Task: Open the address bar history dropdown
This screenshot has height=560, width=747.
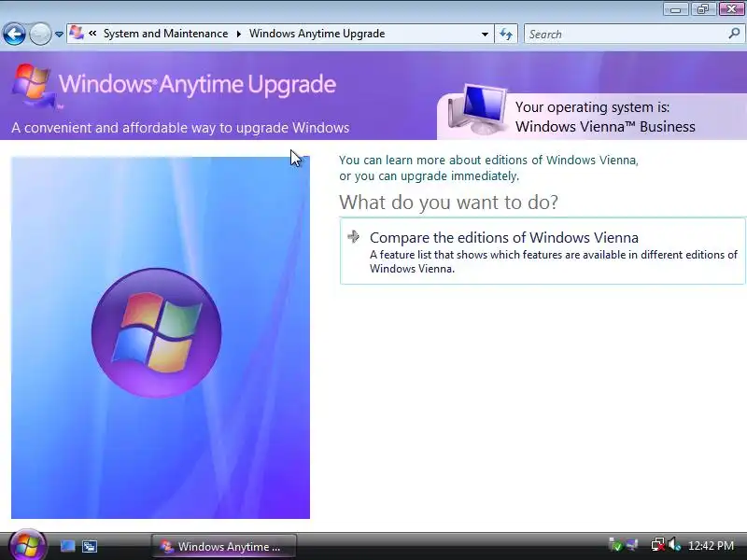Action: (485, 35)
